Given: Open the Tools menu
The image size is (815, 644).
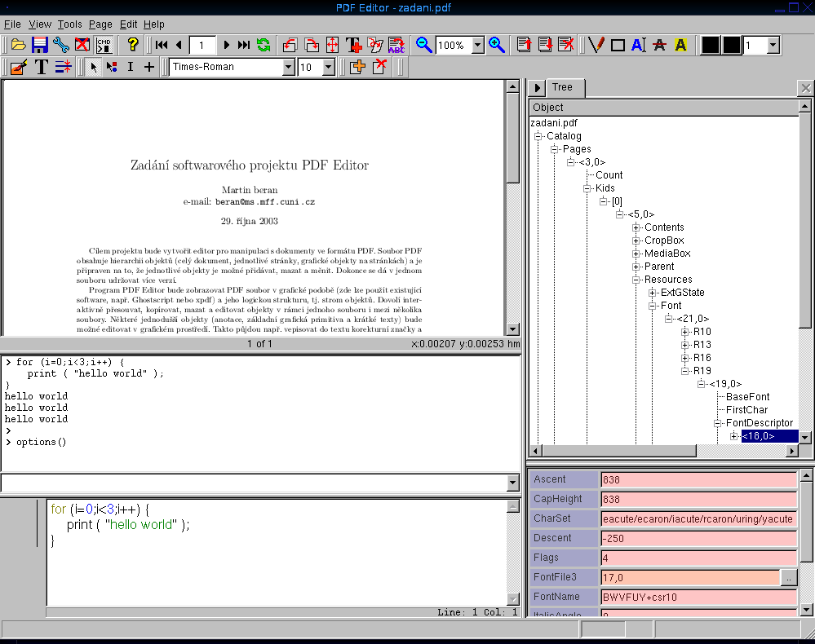Looking at the screenshot, I should (69, 24).
